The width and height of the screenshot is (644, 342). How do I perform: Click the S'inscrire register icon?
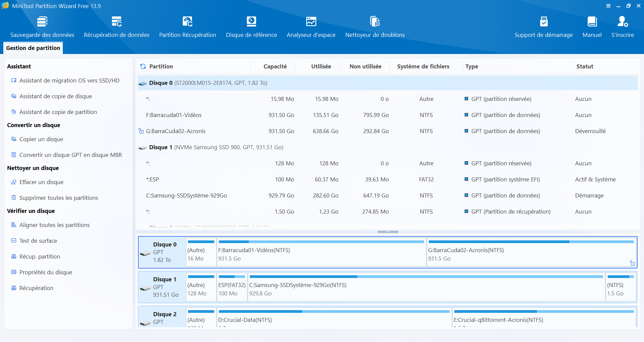623,22
